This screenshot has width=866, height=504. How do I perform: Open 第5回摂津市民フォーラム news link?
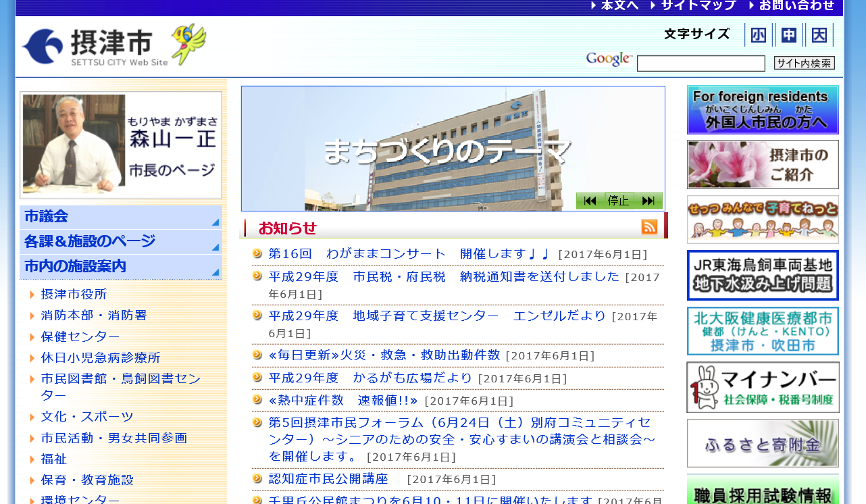462,439
